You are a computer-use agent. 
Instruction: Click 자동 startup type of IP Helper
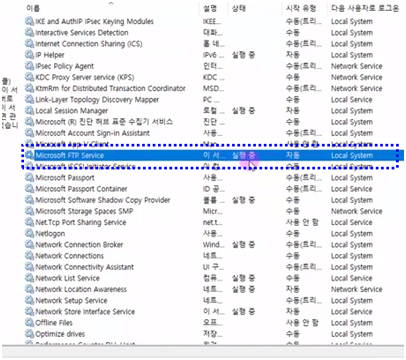click(x=293, y=55)
